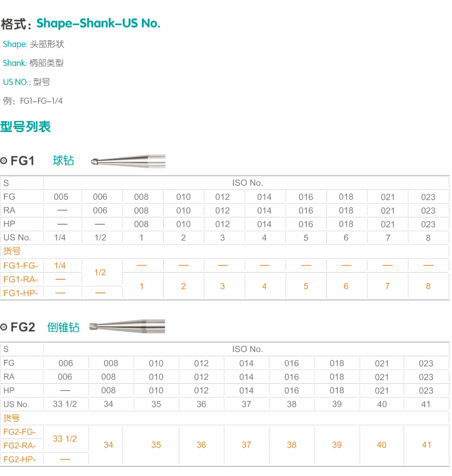Click the bullet icon beside FG1
The image size is (452, 476).
pyautogui.click(x=4, y=161)
